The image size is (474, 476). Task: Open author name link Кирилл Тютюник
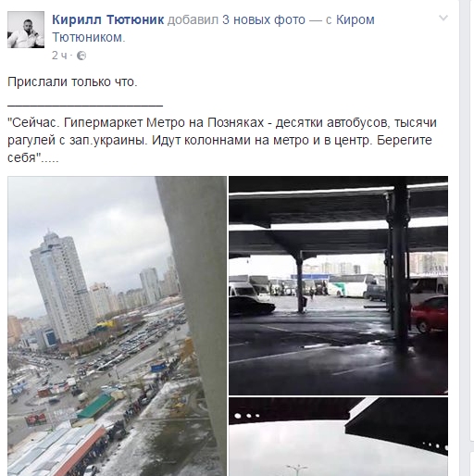(x=107, y=19)
